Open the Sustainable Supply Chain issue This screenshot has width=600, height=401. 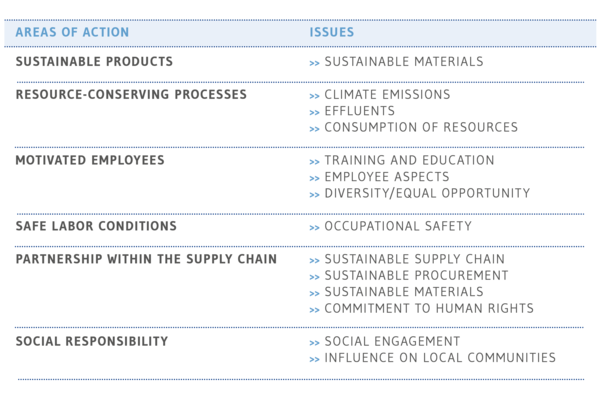click(414, 259)
